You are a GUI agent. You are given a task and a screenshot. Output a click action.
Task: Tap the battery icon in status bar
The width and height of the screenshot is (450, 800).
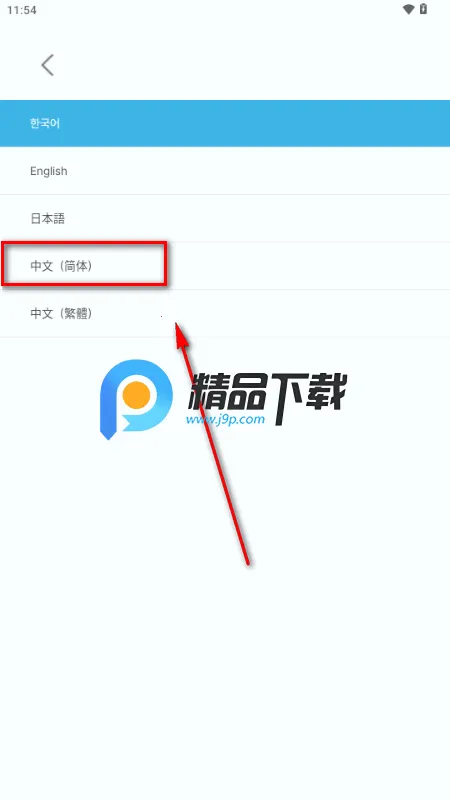point(423,9)
